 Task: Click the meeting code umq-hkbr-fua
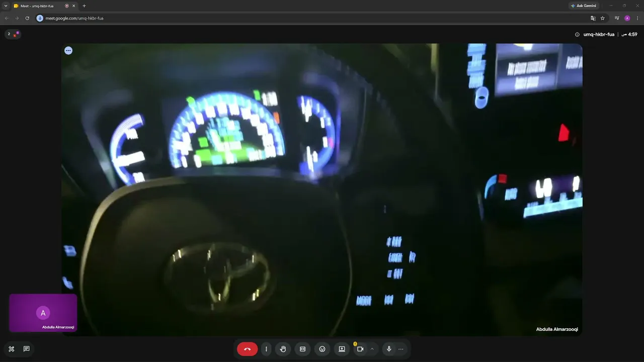tap(599, 35)
